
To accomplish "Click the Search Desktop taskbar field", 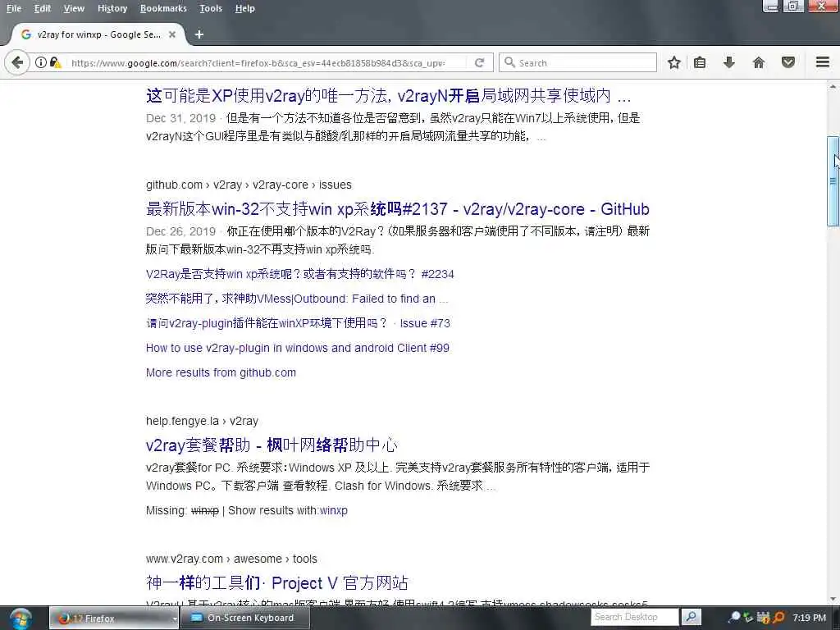I will pyautogui.click(x=635, y=617).
